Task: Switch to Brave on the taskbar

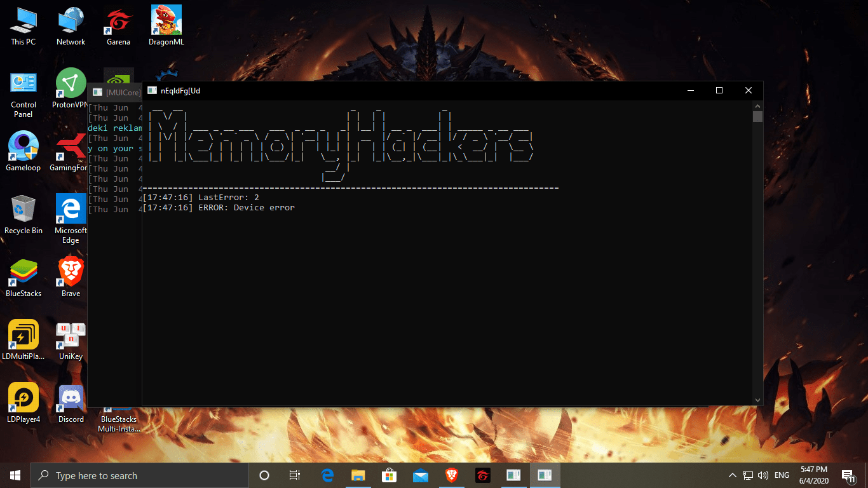Action: pos(451,475)
